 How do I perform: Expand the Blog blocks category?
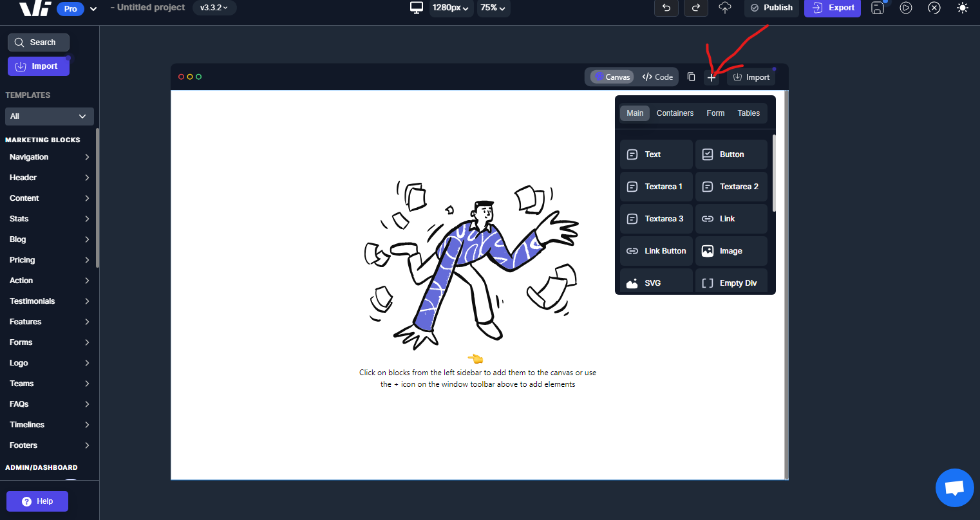click(49, 239)
